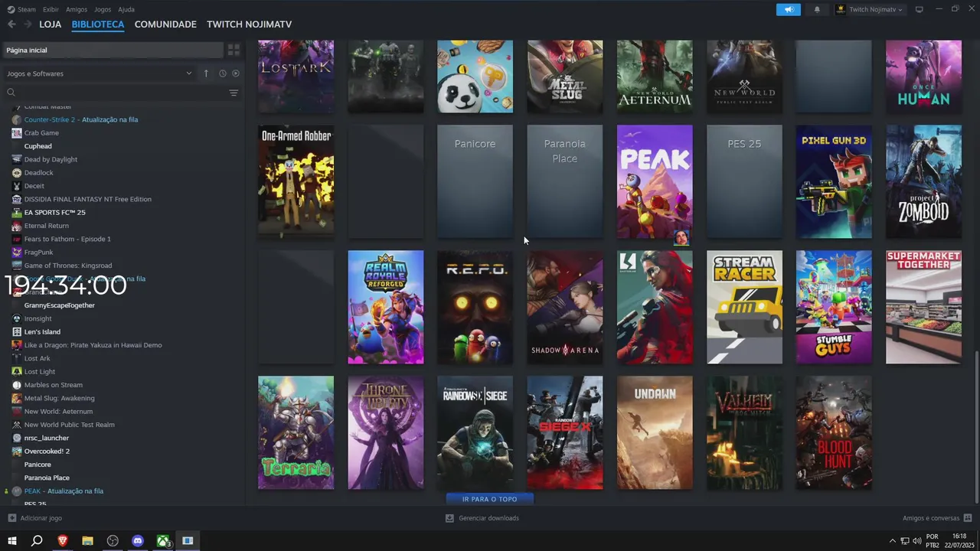Select Deadlock in the game list

click(x=38, y=172)
